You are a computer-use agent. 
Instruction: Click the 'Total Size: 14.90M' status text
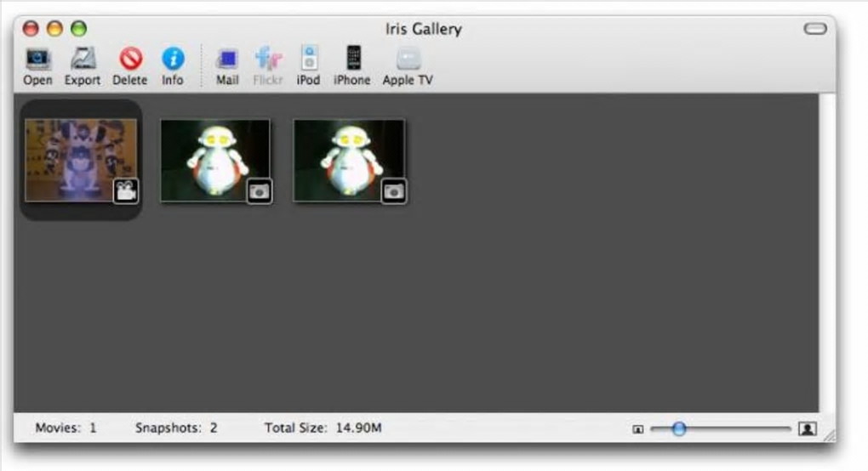pyautogui.click(x=323, y=428)
